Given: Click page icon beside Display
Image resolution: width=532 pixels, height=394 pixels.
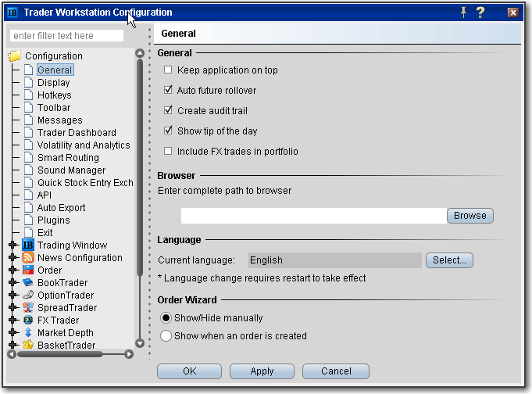Looking at the screenshot, I should 29,83.
